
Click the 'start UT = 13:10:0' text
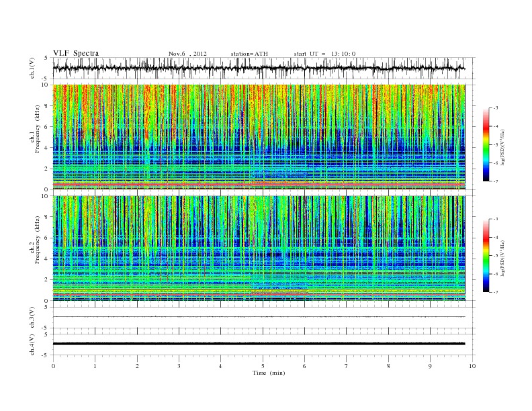[324, 54]
